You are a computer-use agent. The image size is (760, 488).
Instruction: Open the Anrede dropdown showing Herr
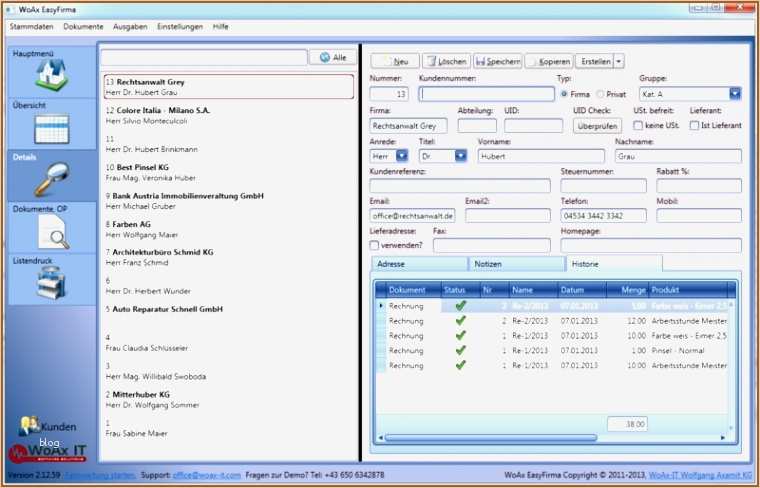(402, 156)
